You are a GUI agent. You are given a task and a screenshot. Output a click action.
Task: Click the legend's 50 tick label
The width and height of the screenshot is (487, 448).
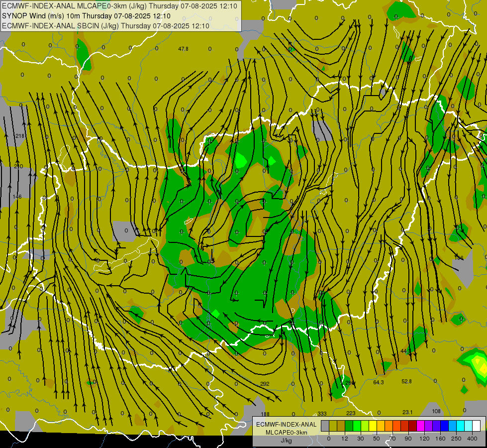pyautogui.click(x=377, y=439)
